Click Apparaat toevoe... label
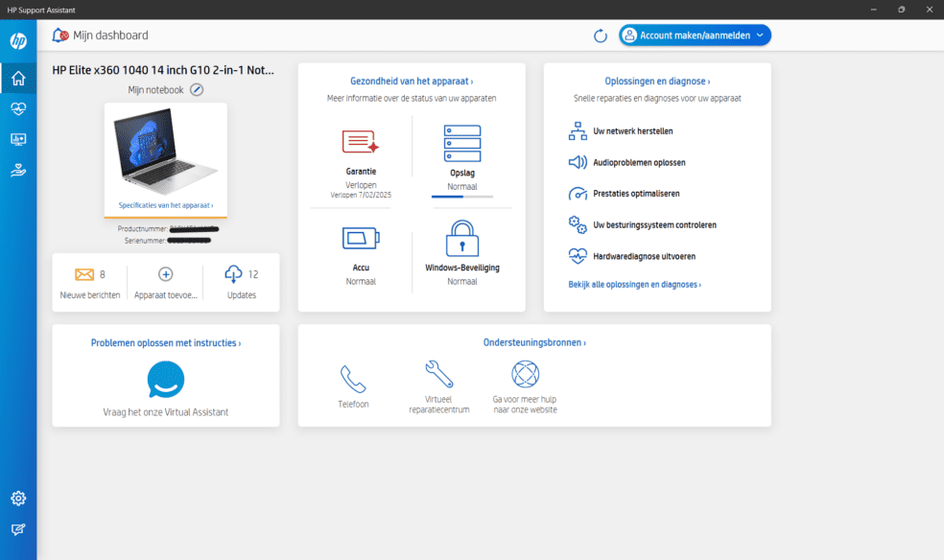The image size is (944, 560). [x=166, y=295]
